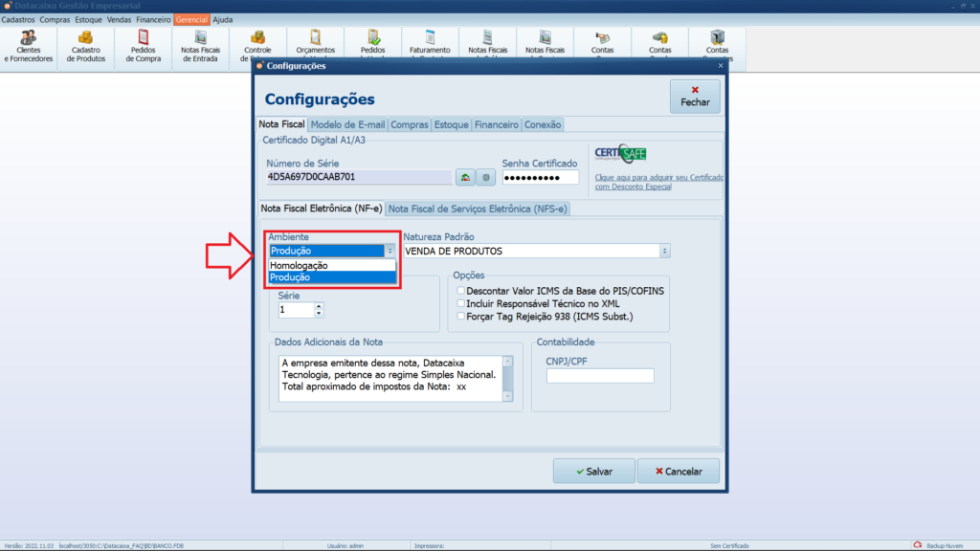Click Dados Adicionais scrollbar down arrow
This screenshot has height=551, width=980.
pyautogui.click(x=507, y=396)
